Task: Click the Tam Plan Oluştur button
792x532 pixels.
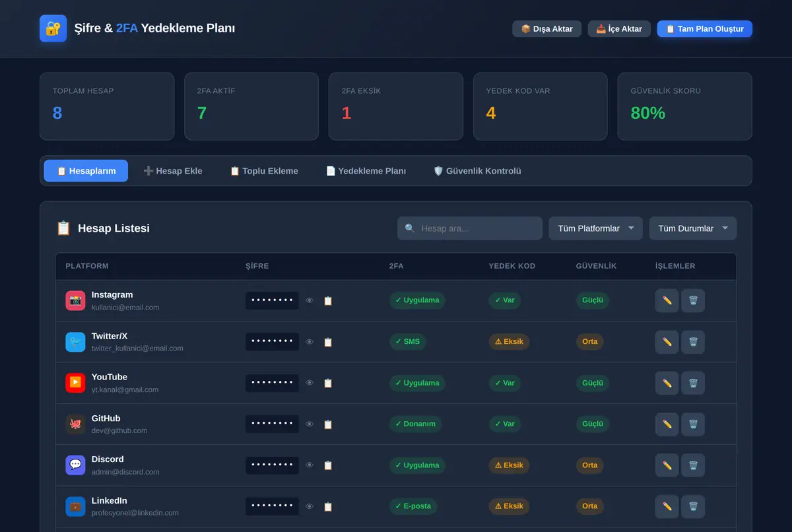Action: [704, 28]
